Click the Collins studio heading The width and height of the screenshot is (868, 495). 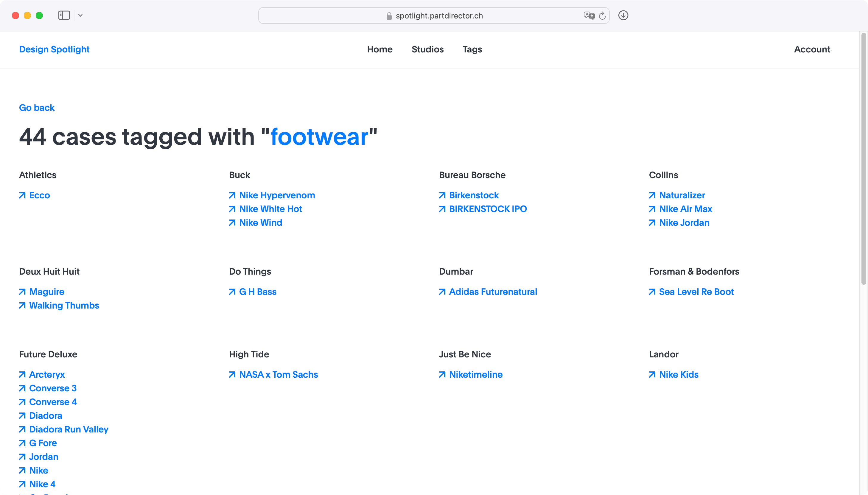tap(663, 175)
